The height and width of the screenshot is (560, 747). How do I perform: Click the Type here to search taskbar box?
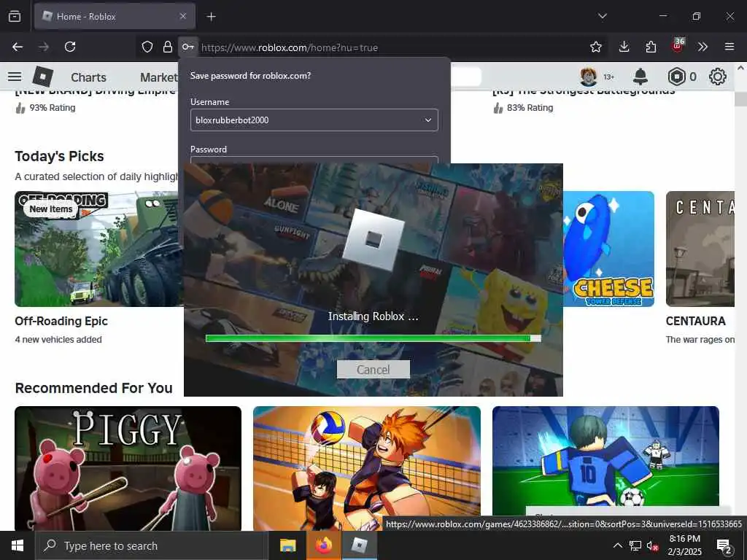tap(152, 545)
